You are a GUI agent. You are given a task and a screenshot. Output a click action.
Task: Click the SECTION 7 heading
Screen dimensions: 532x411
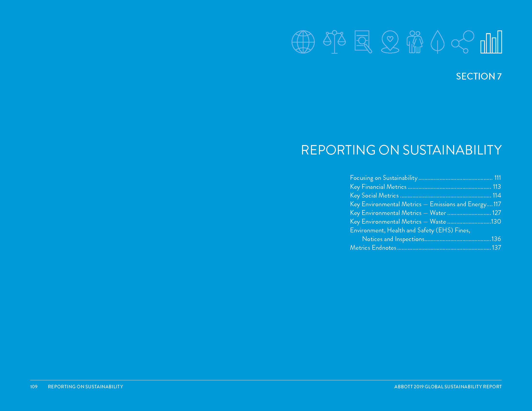point(479,76)
